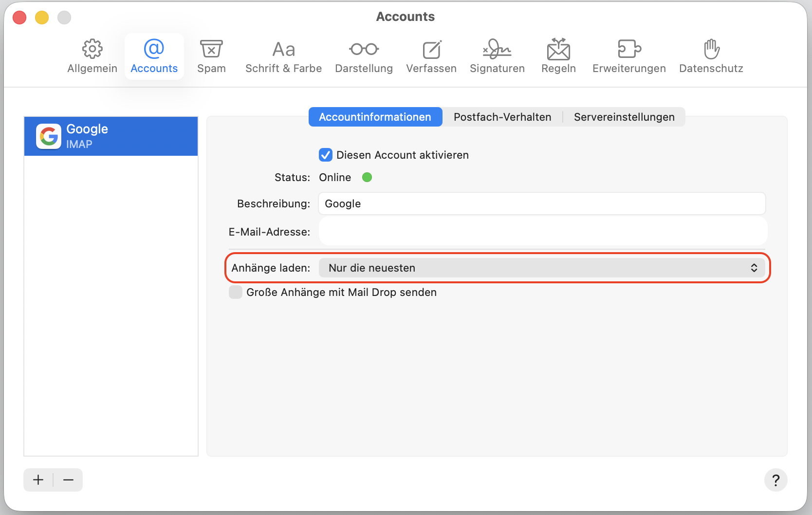Open the Verfassen compose pane
812x515 pixels.
coord(431,56)
